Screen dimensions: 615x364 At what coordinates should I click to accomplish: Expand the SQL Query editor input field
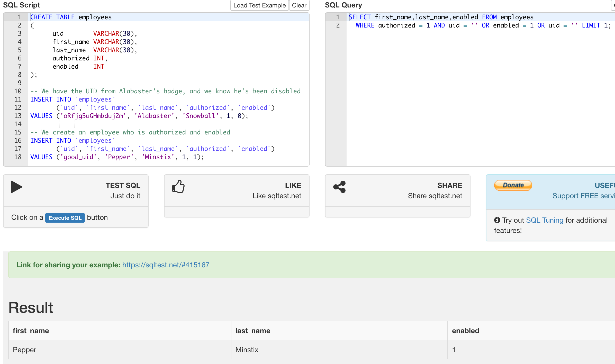613,5
